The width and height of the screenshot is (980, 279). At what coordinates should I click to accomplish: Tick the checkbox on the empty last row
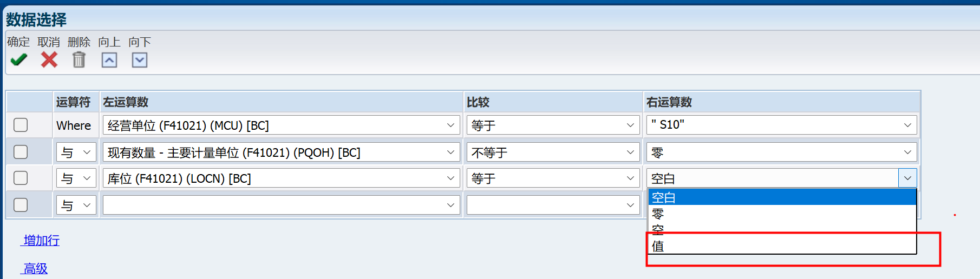(x=21, y=205)
